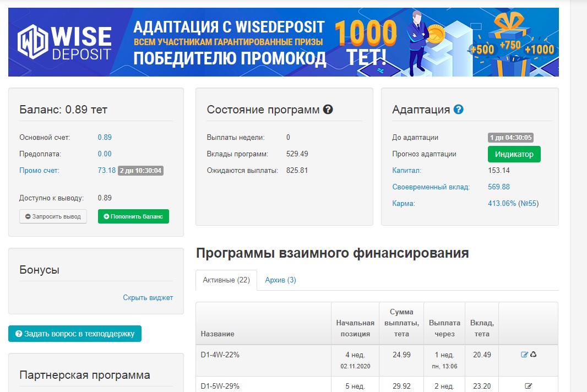Screen dimensions: 587x392
Task: Click the Скрыть виджет link
Action: pos(148,298)
